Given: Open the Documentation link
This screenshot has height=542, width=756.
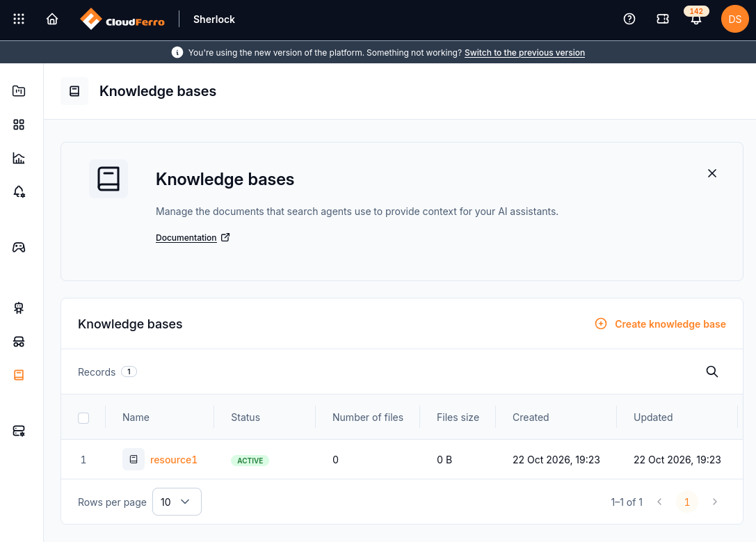Looking at the screenshot, I should click(x=186, y=238).
